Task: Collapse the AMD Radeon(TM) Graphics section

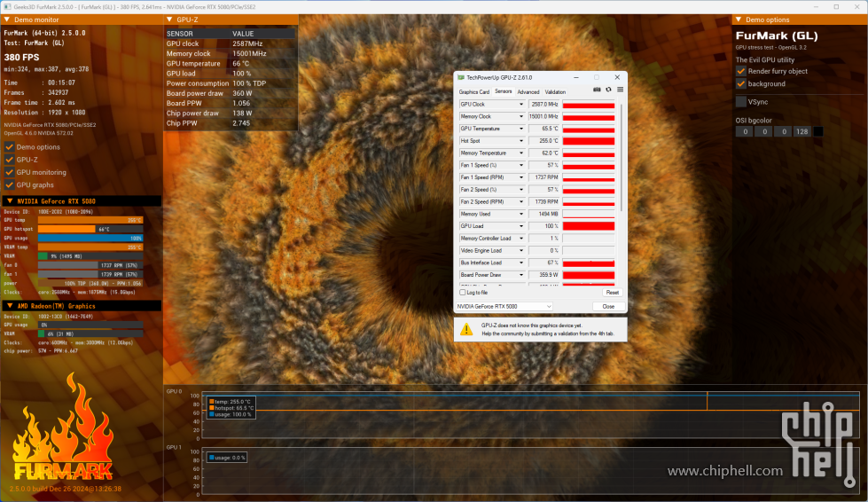Action: (x=10, y=305)
